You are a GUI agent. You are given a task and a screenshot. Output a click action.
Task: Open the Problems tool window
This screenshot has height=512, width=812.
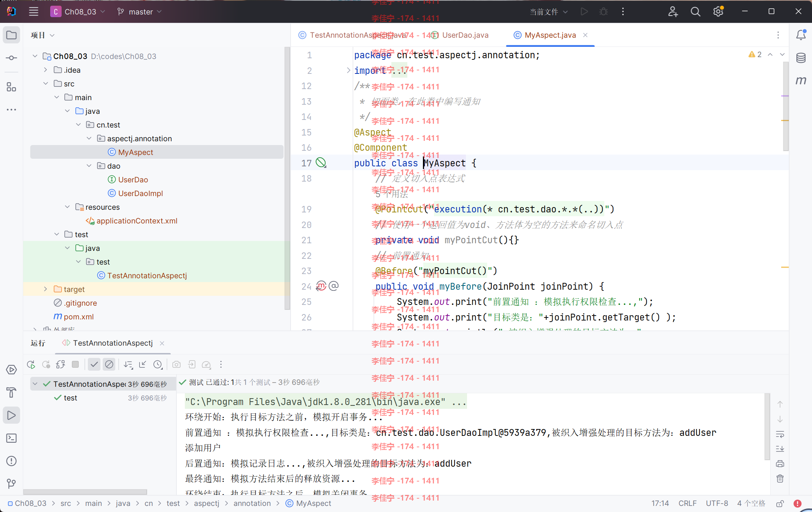tap(11, 461)
